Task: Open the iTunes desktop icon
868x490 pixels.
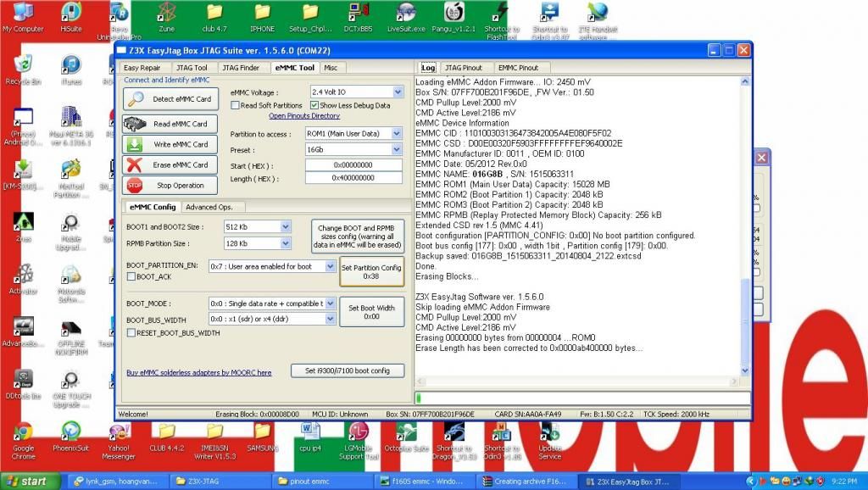Action: tap(71, 70)
